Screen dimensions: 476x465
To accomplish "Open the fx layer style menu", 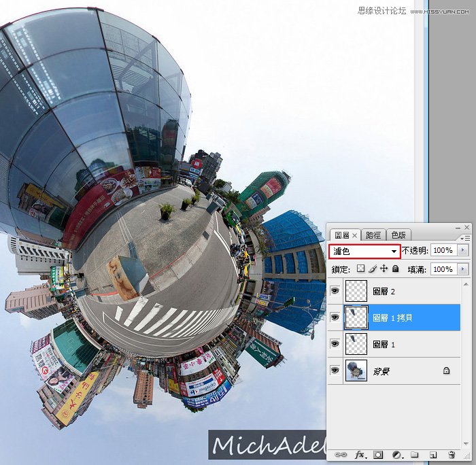I will point(360,454).
